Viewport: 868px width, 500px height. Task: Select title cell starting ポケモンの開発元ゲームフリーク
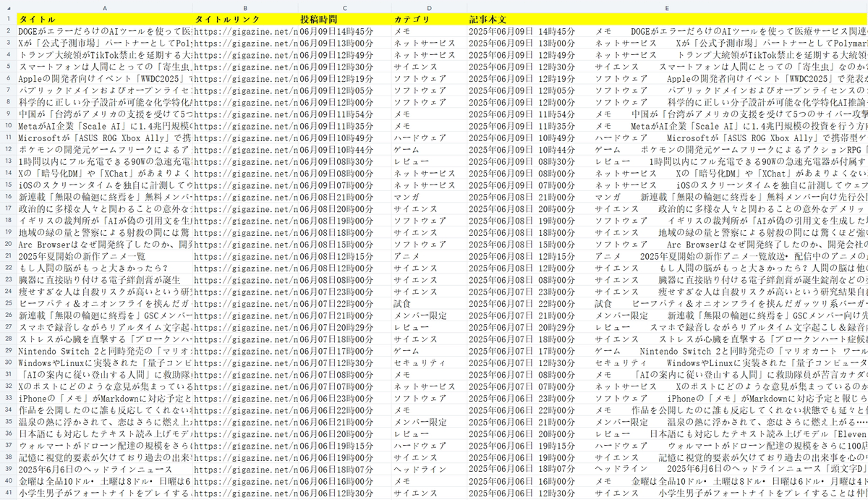pyautogui.click(x=105, y=149)
